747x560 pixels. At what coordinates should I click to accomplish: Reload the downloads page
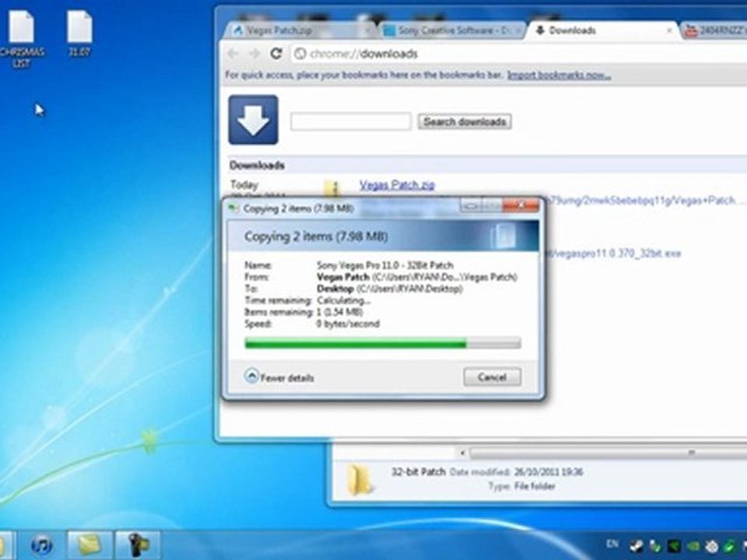[276, 54]
